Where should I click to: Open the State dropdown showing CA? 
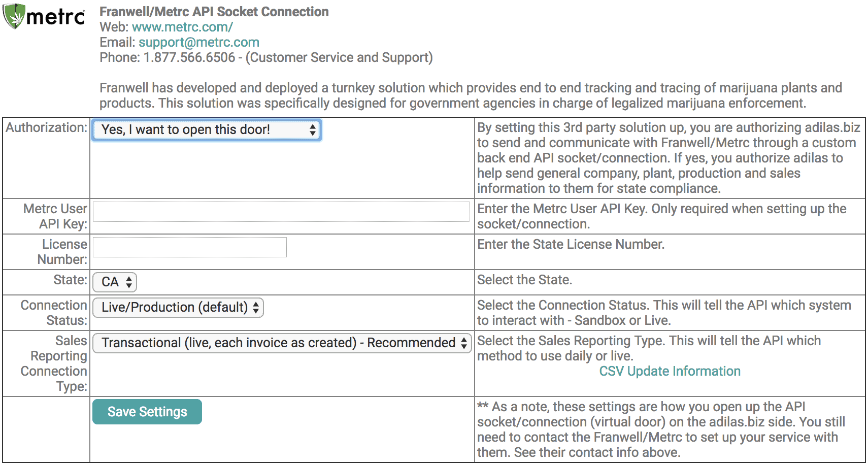pos(115,282)
